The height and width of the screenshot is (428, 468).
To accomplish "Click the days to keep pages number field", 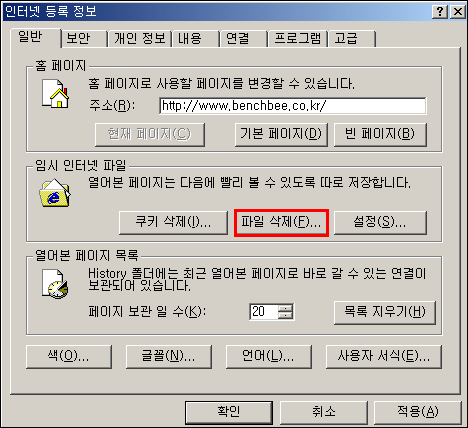I will click(x=264, y=312).
